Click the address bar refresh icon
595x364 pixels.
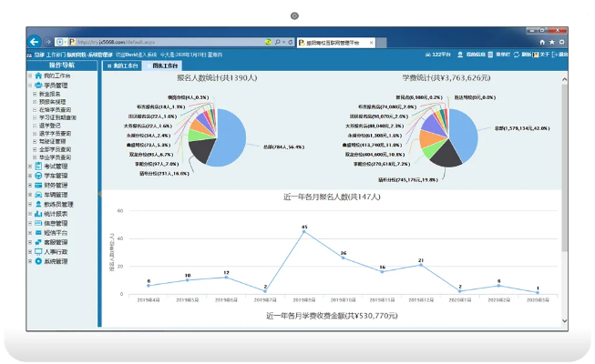(x=291, y=42)
